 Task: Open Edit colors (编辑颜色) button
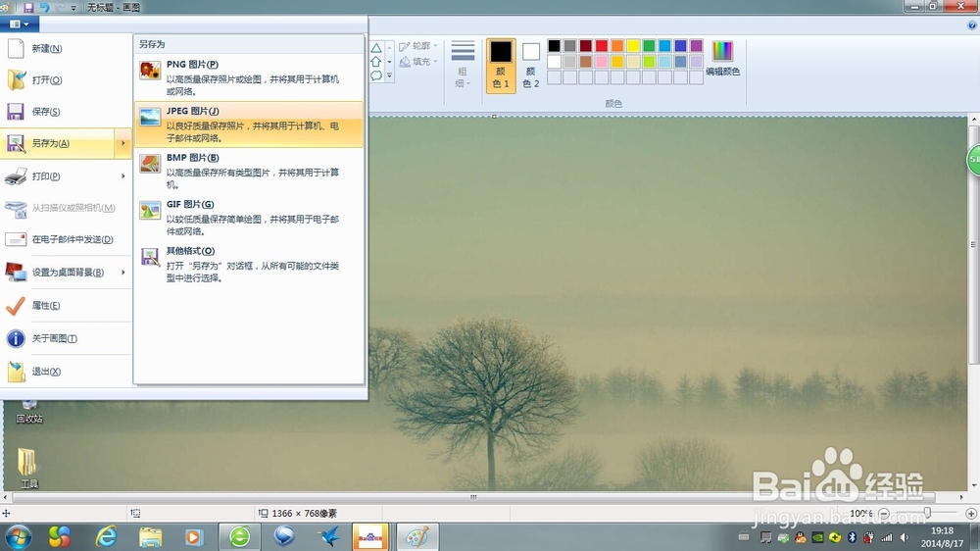pos(722,59)
